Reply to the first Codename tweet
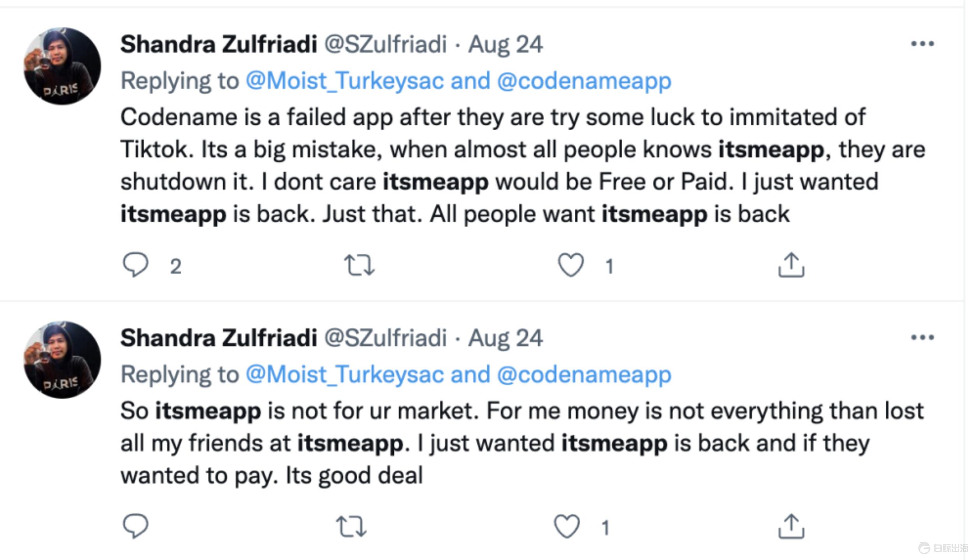Viewport: 974px width, 560px height. 135,265
